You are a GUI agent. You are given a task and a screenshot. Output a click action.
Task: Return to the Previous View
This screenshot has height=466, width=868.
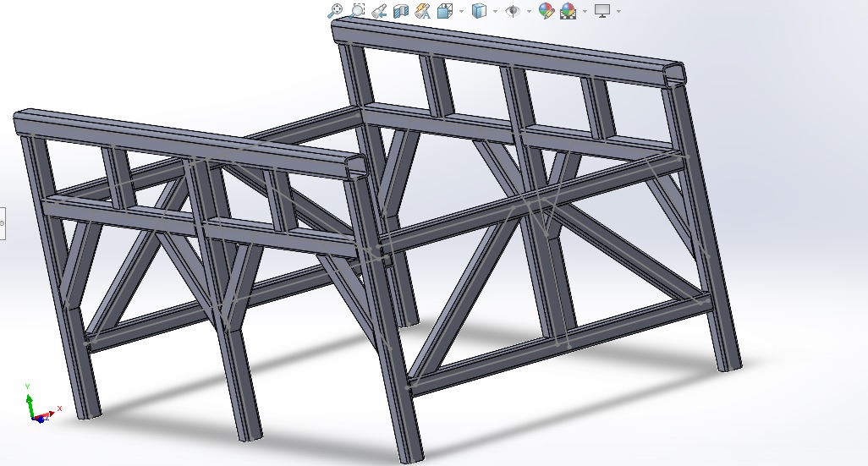(379, 11)
